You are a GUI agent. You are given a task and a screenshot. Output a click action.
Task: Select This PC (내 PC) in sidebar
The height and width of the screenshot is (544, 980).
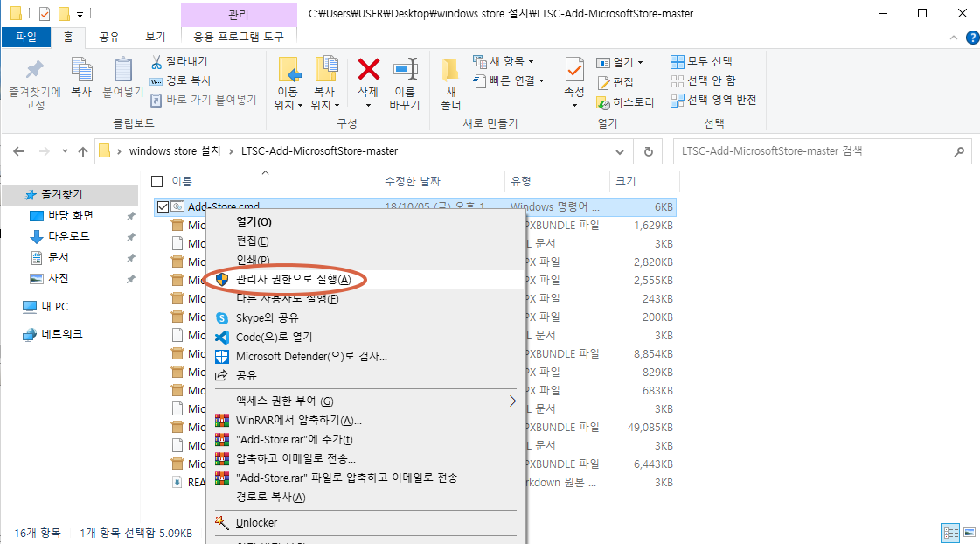(x=54, y=306)
